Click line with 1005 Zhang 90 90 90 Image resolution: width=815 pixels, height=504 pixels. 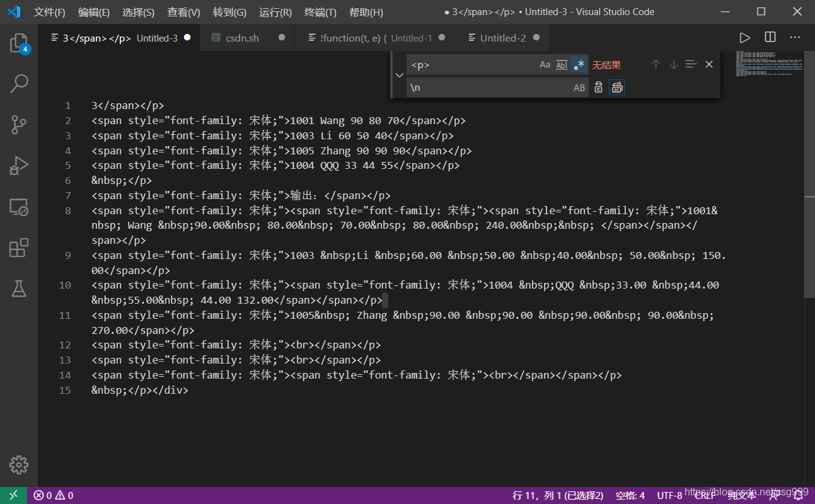(x=281, y=151)
